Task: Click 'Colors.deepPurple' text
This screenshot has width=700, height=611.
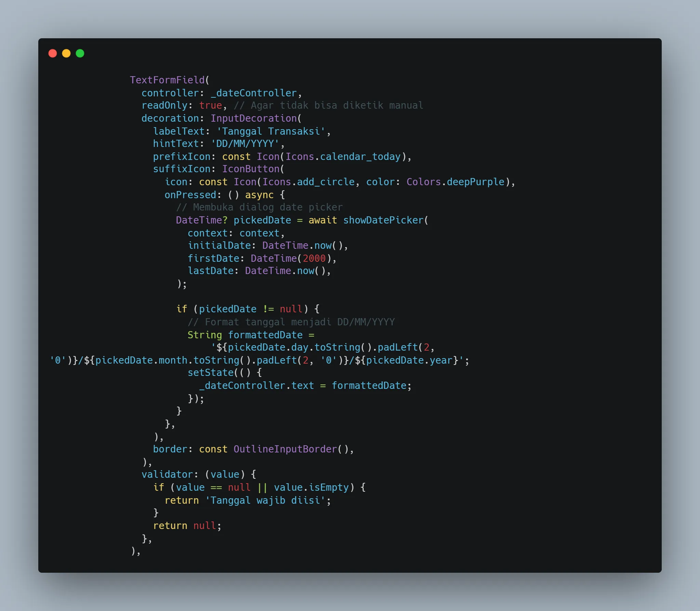Action: click(456, 182)
